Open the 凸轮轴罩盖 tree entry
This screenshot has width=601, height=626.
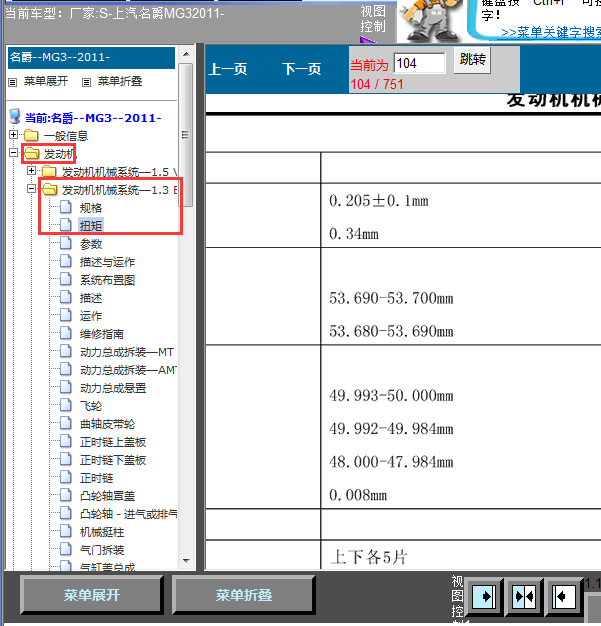[x=107, y=496]
